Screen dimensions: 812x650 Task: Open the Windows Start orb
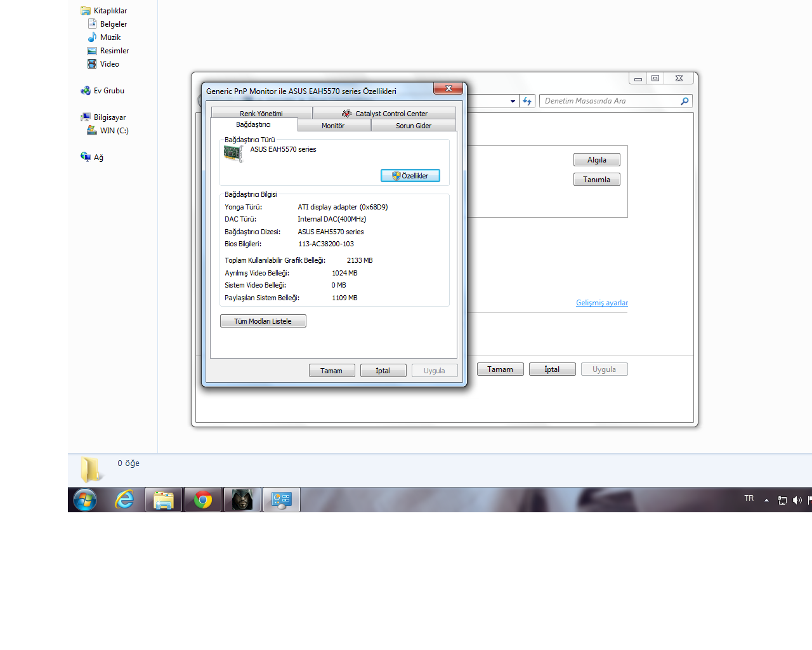[85, 500]
